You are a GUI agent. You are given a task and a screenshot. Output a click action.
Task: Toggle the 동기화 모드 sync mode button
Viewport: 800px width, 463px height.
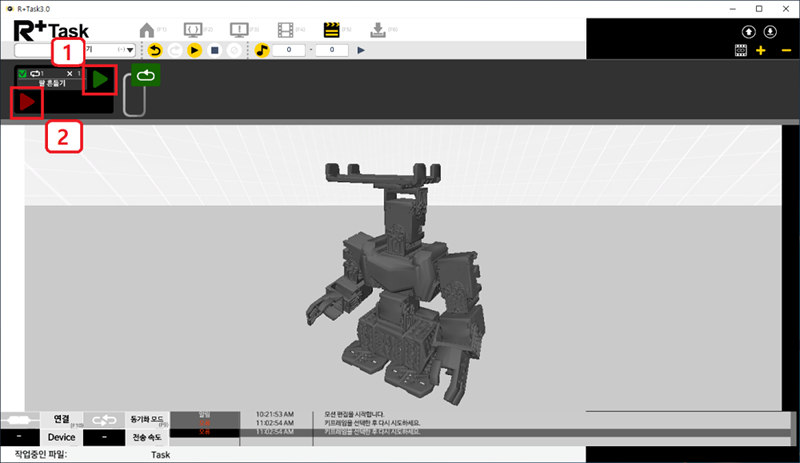coord(147,420)
